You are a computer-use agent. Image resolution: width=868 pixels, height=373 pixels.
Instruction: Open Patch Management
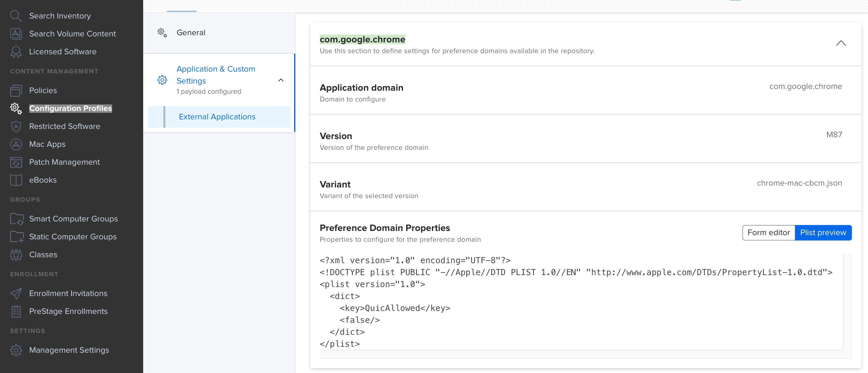pyautogui.click(x=64, y=162)
